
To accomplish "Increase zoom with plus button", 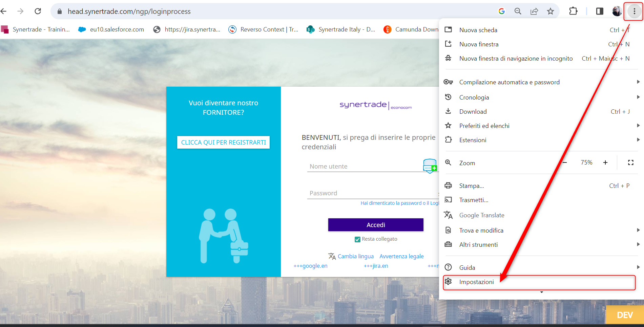I will pos(605,162).
